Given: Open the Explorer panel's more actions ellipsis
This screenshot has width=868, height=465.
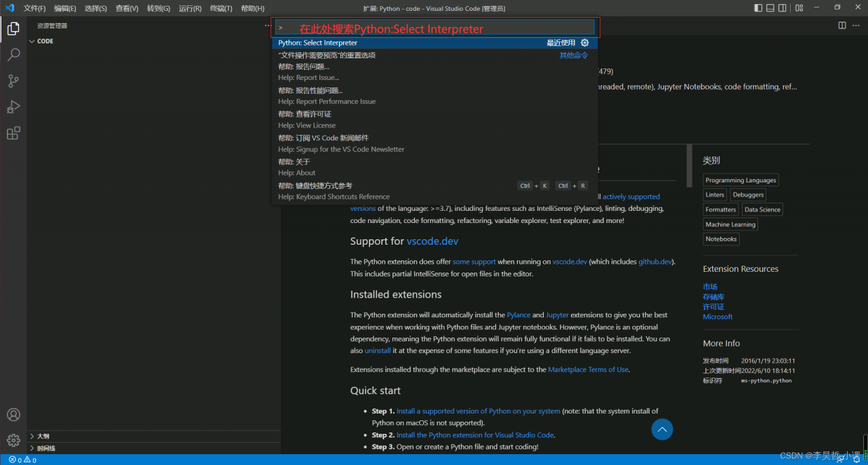Looking at the screenshot, I should point(267,25).
